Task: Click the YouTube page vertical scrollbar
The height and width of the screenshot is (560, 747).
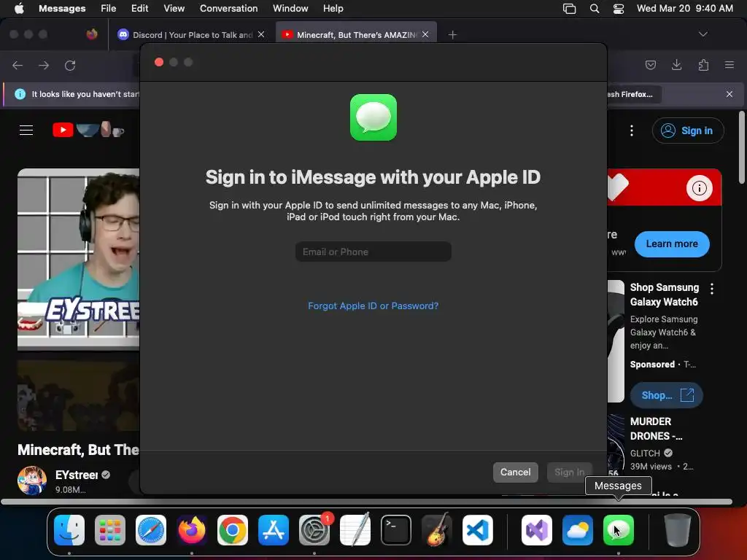Action: coord(741,147)
